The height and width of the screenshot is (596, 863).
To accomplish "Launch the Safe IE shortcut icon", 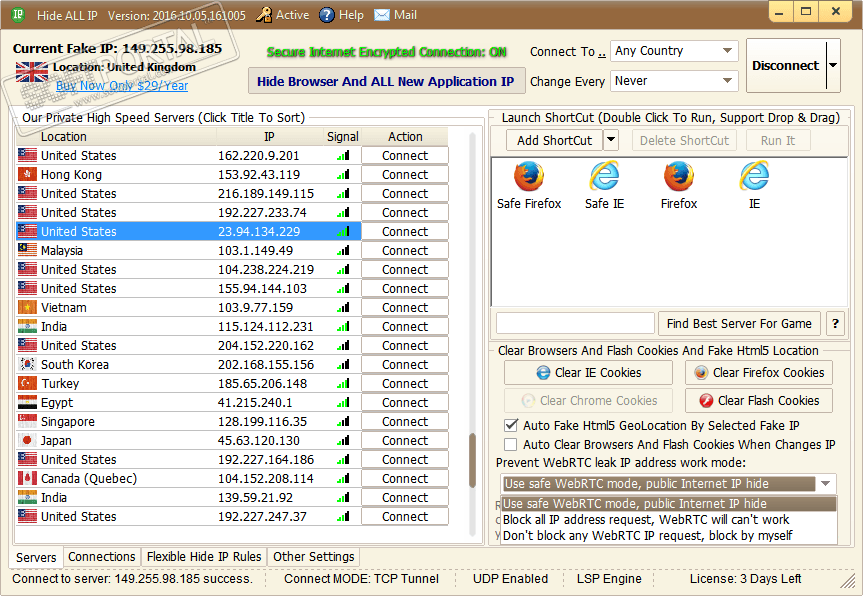I will 604,176.
